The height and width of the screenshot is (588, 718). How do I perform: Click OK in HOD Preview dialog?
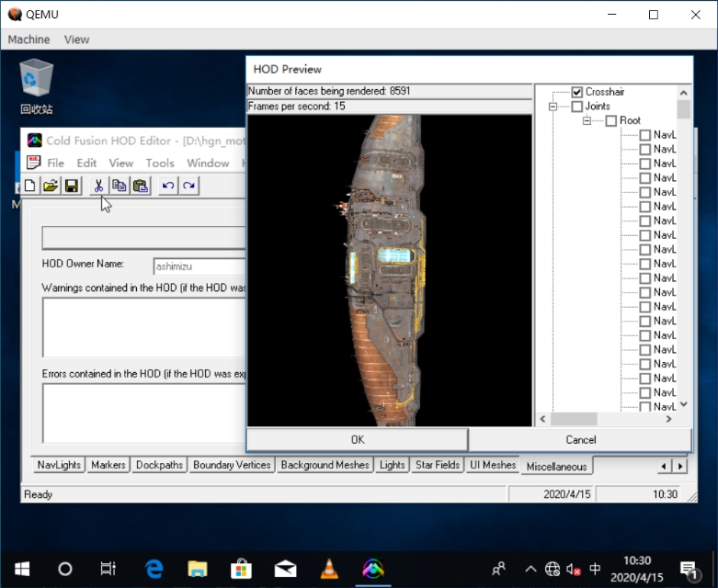pyautogui.click(x=358, y=440)
